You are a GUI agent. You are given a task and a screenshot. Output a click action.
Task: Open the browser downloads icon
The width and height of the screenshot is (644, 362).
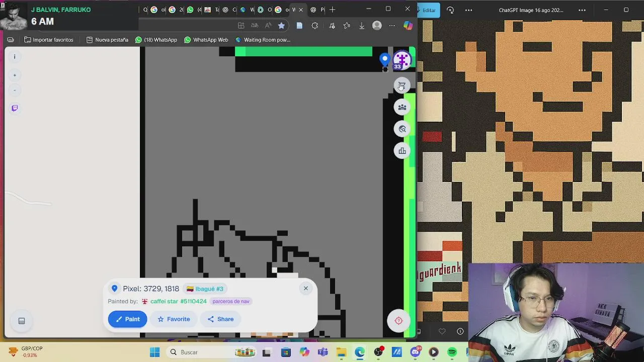361,26
